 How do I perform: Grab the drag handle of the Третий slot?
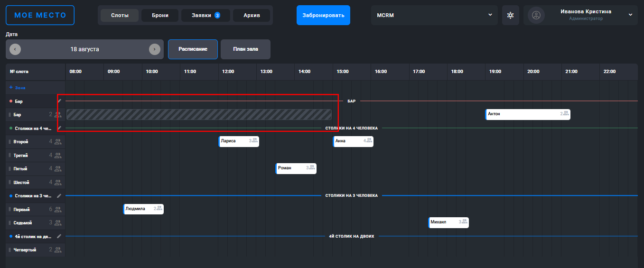pyautogui.click(x=9, y=155)
